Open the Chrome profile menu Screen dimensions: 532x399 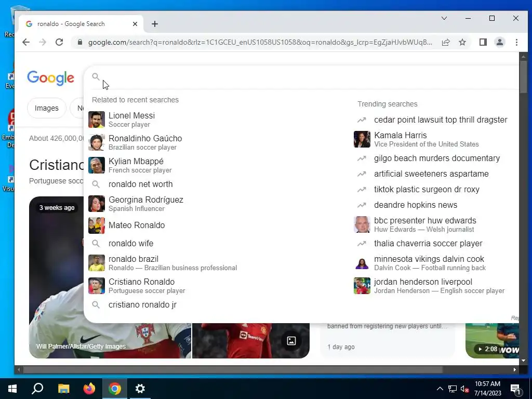(x=499, y=42)
